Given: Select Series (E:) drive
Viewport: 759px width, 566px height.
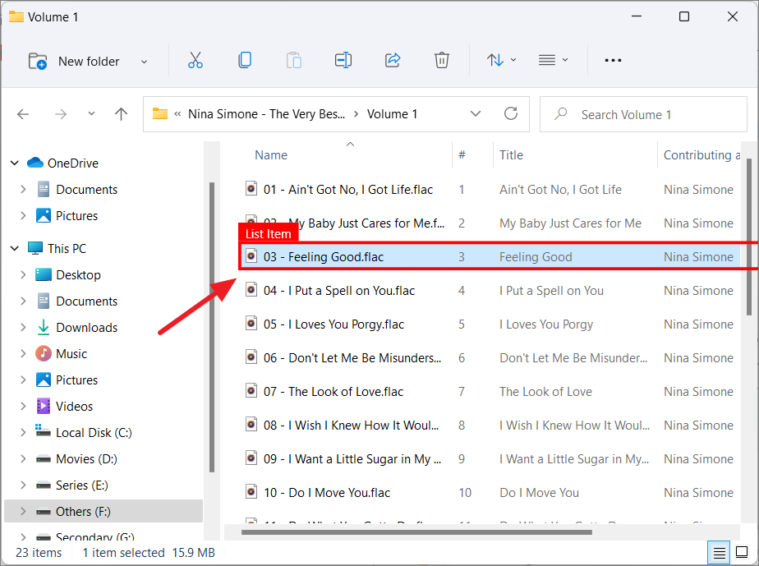Looking at the screenshot, I should (x=72, y=485).
